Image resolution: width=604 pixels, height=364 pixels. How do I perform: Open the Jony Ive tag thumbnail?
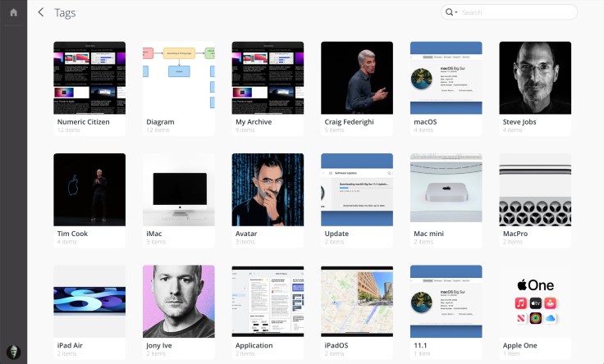point(179,301)
